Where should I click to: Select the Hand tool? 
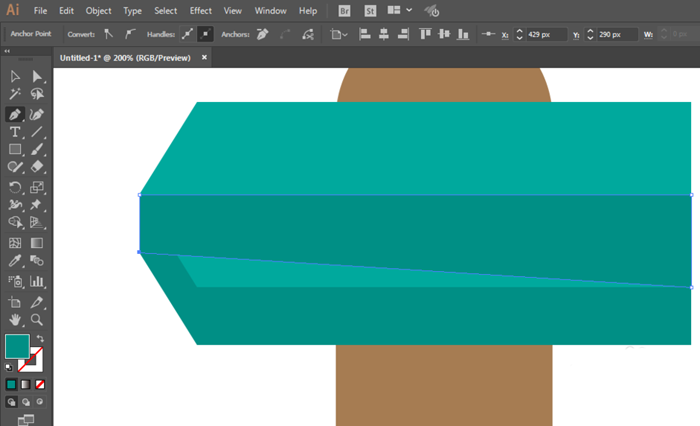pos(15,320)
